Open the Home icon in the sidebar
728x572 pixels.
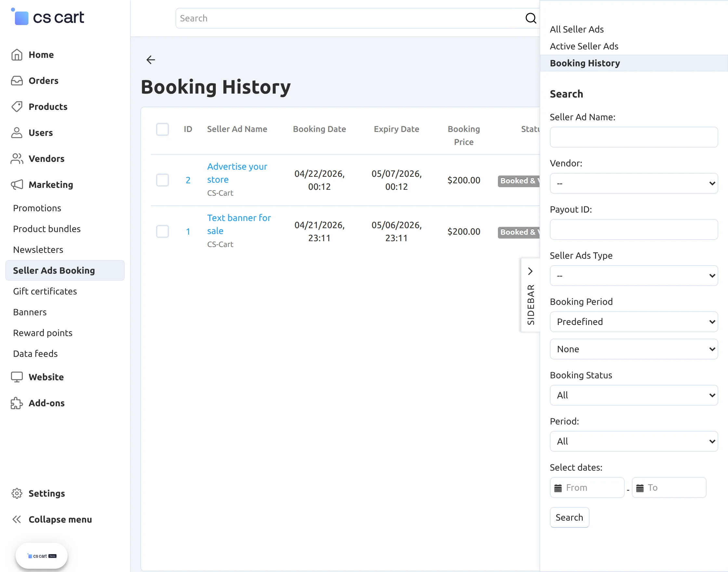pos(17,55)
